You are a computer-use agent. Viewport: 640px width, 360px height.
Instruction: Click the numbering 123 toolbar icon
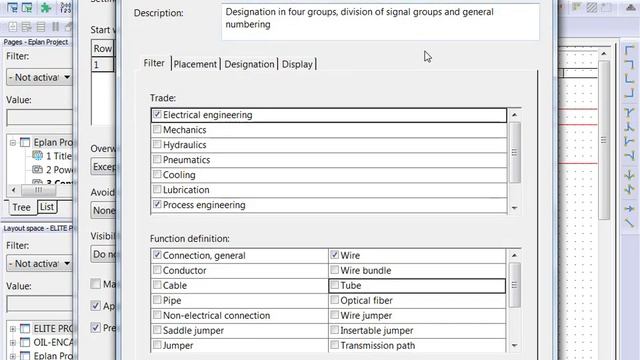(x=65, y=7)
